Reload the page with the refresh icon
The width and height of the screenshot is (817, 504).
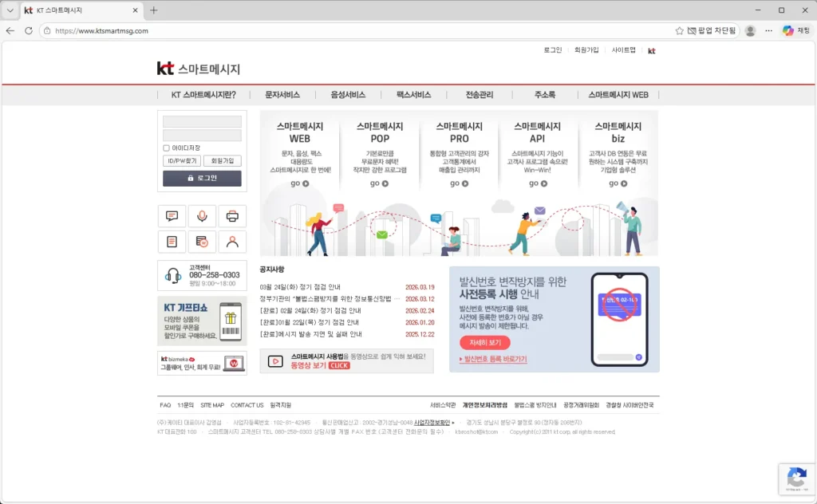pyautogui.click(x=29, y=31)
